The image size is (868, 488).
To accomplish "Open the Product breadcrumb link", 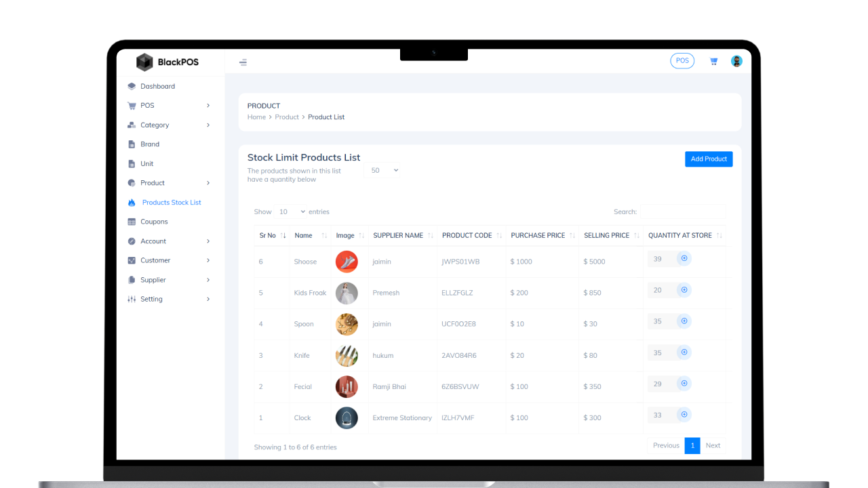I will (x=287, y=117).
